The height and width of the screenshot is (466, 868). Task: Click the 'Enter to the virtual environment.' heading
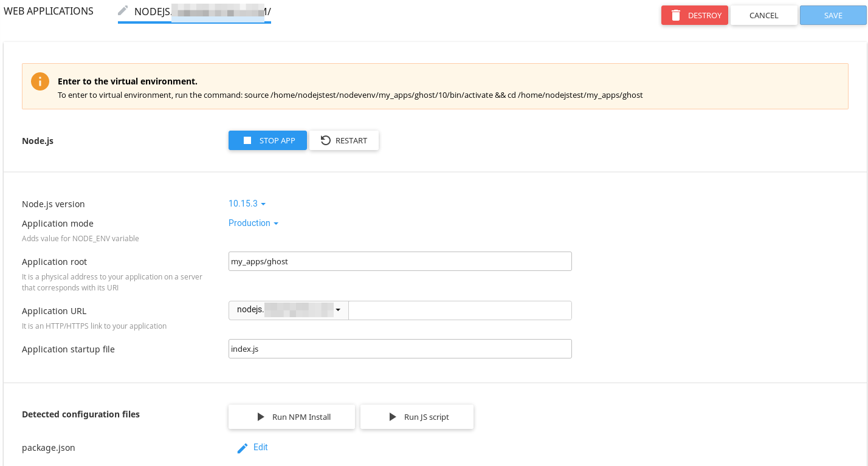[x=128, y=81]
